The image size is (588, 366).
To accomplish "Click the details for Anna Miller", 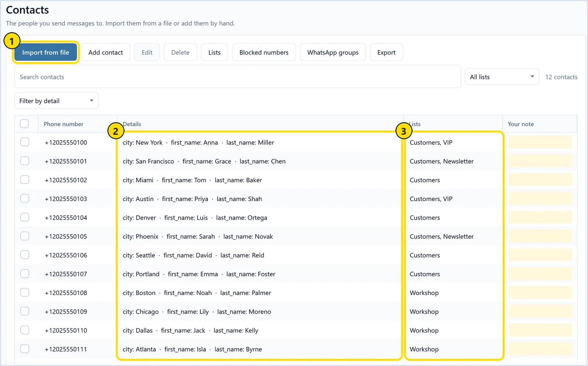I will [198, 143].
